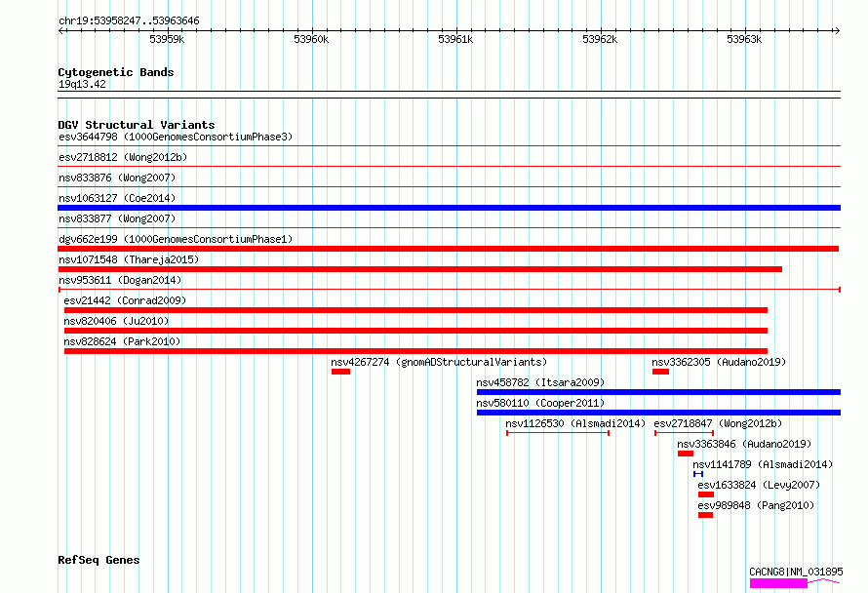Open variant nsv3363846 (Audano2019) label
Viewport: 868px width, 593px height.
tap(744, 444)
